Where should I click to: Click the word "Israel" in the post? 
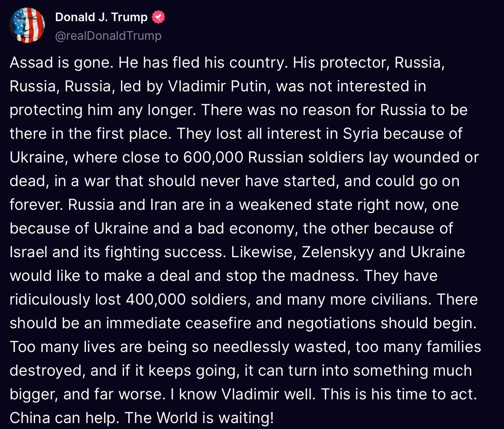point(29,252)
